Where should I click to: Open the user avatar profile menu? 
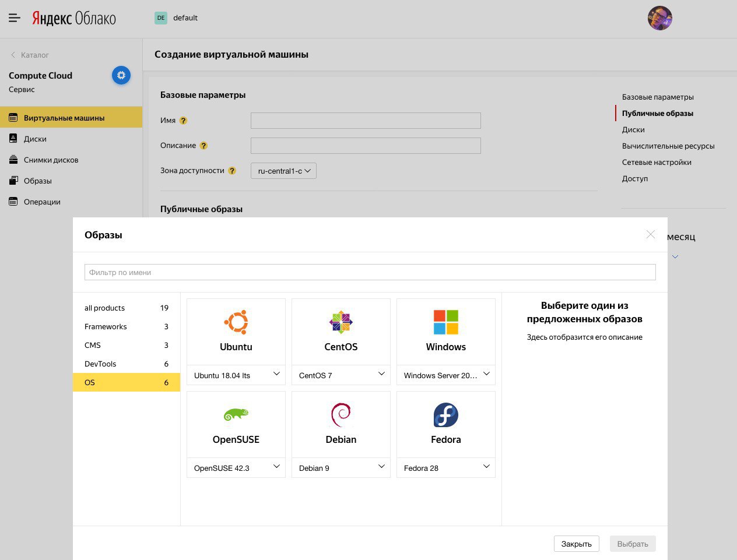coord(660,18)
